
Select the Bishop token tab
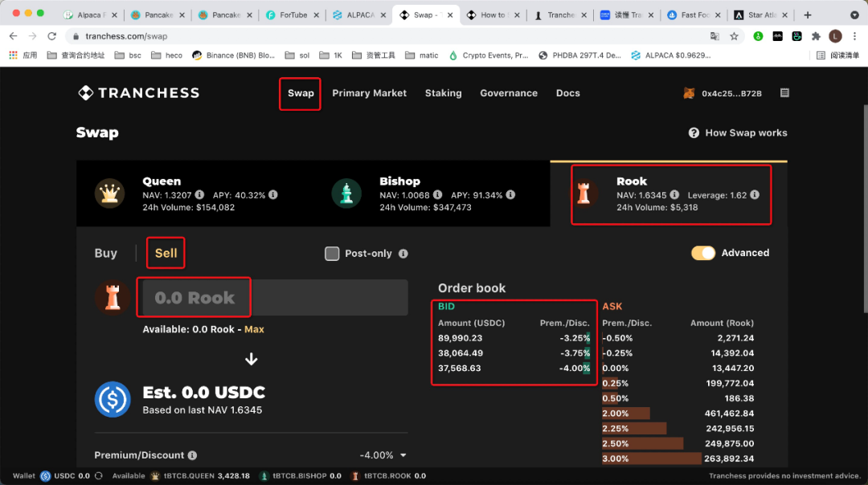pos(432,194)
